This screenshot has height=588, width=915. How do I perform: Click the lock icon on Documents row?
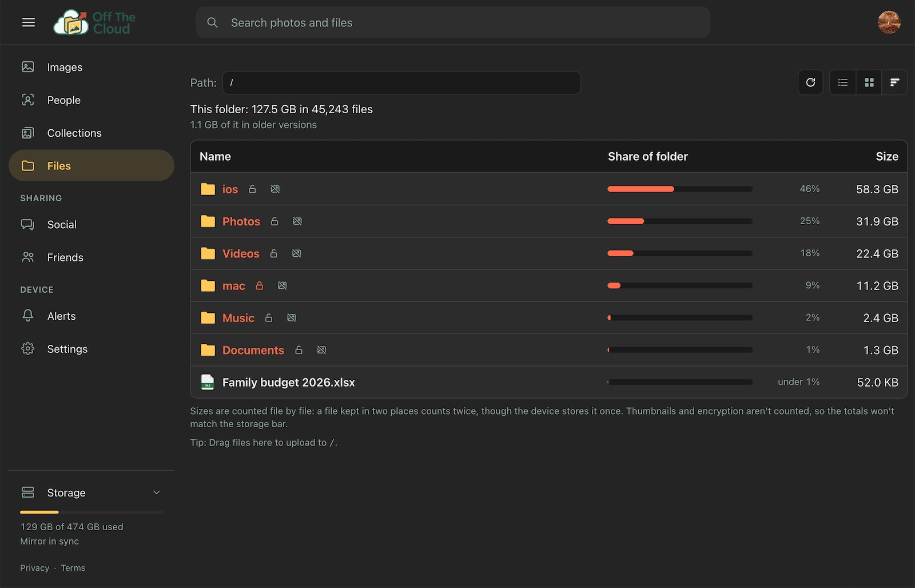[299, 349]
